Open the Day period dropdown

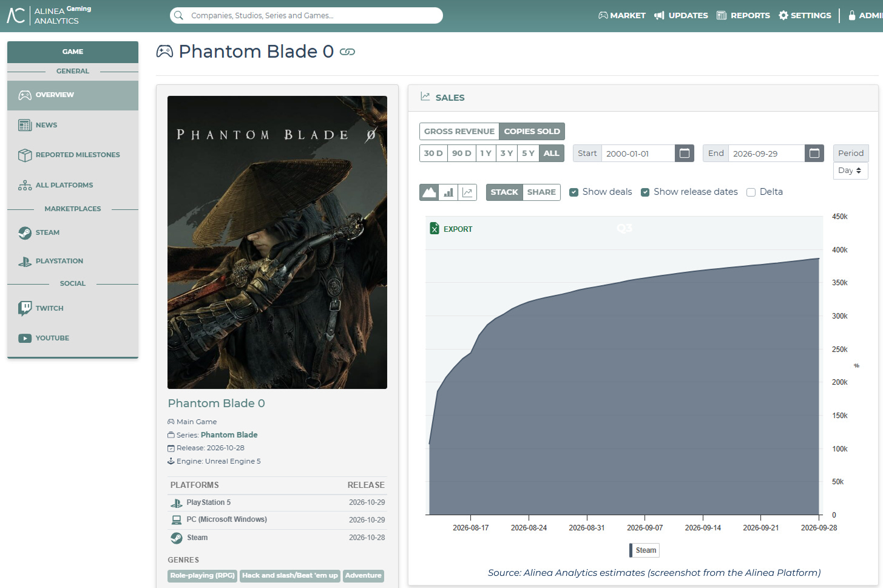click(x=850, y=171)
